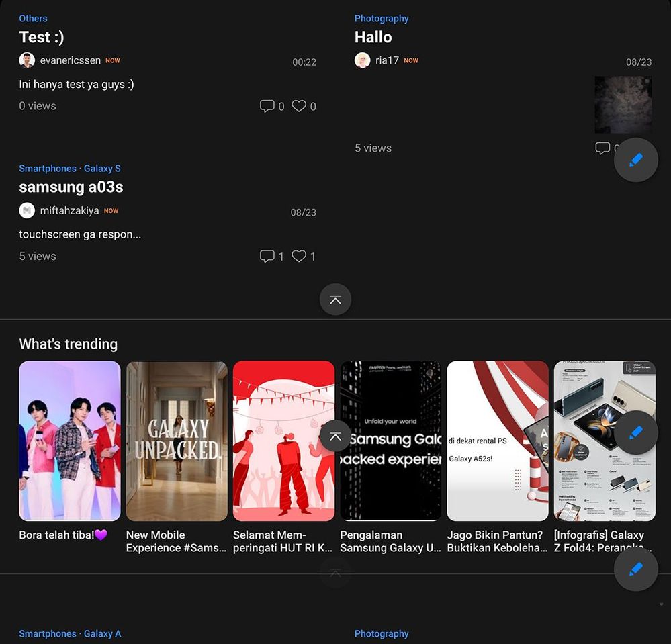Open the Galaxy A52s pantun thumbnail
The width and height of the screenshot is (671, 644).
[498, 441]
